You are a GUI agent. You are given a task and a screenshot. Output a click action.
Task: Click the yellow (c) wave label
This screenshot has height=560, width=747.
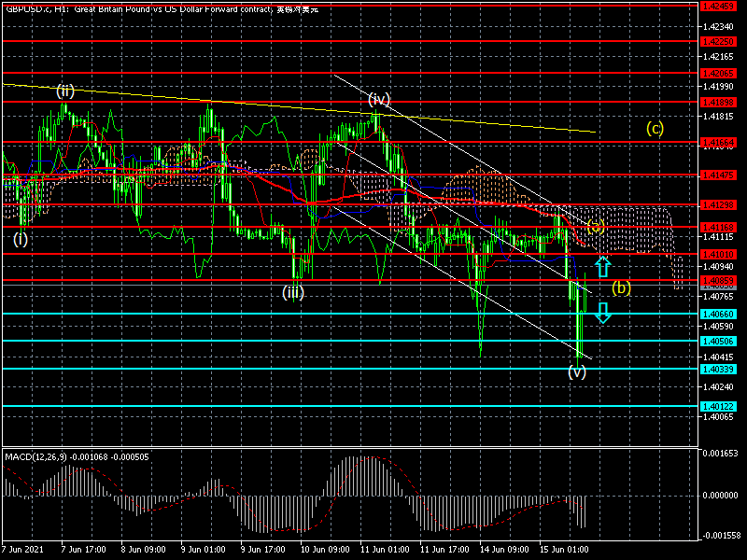tap(655, 129)
